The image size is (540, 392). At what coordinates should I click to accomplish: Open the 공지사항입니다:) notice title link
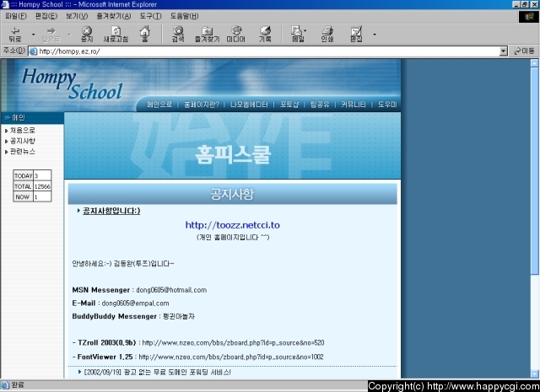click(111, 211)
